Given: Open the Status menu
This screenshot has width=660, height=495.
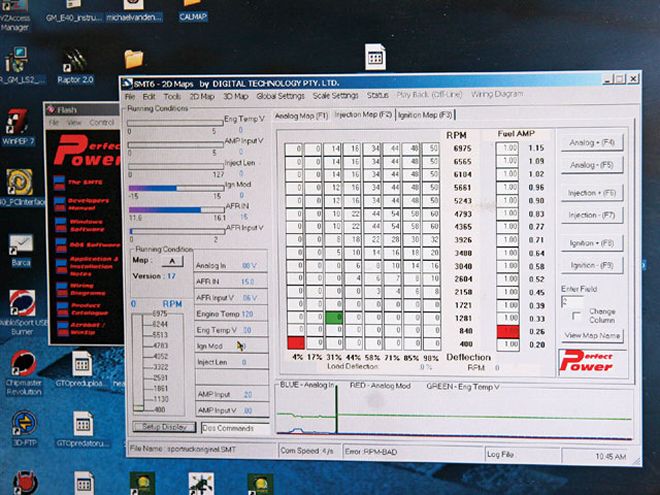Looking at the screenshot, I should pos(377,95).
